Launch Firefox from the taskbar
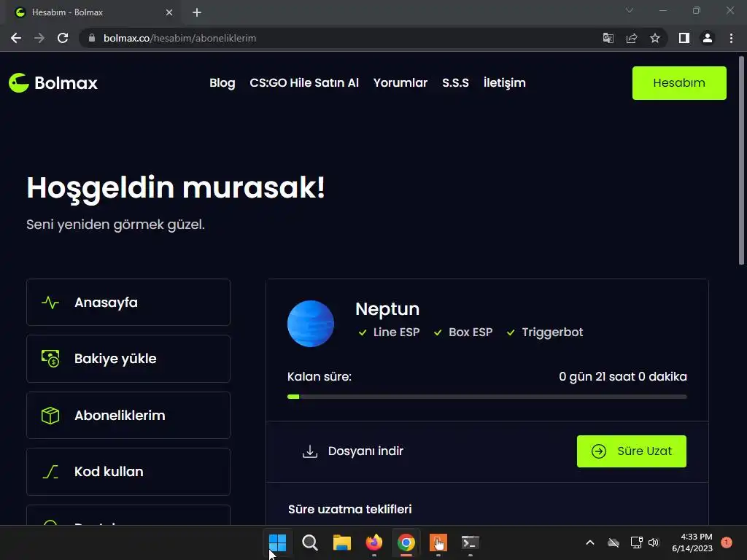747x560 pixels. click(x=374, y=542)
